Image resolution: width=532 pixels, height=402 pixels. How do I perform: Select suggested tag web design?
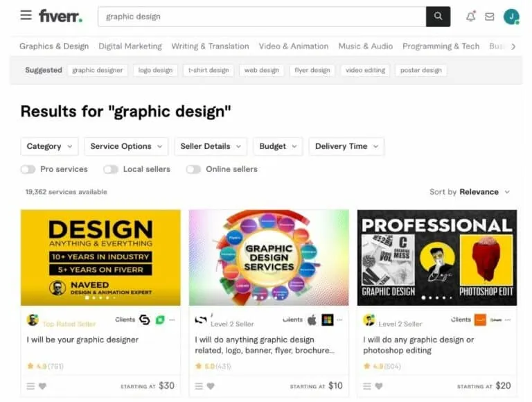coord(262,70)
